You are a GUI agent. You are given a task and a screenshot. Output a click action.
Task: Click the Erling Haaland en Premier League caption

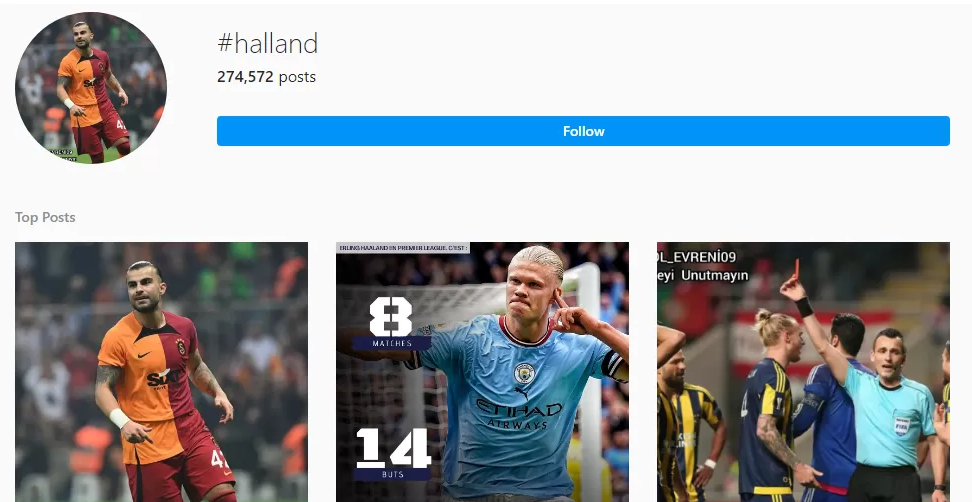pyautogui.click(x=403, y=248)
